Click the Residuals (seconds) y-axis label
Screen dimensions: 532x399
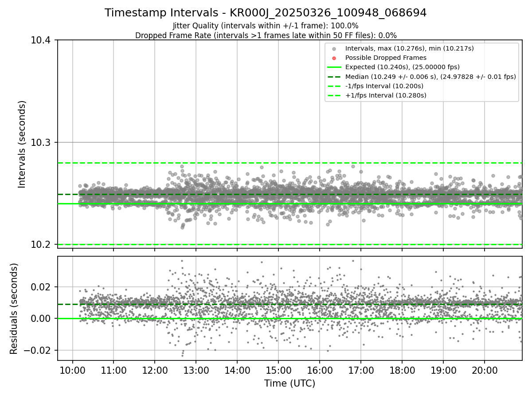[14, 309]
